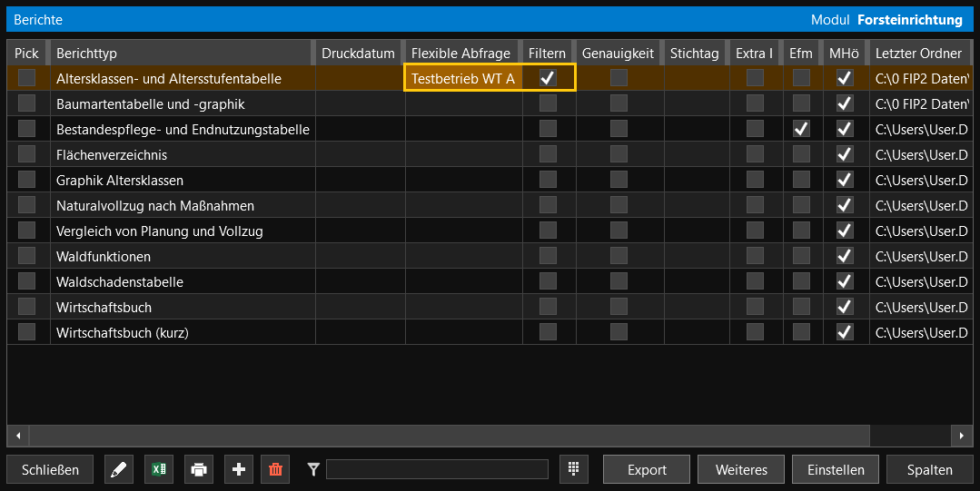Click the funnel filter icon

[x=313, y=469]
